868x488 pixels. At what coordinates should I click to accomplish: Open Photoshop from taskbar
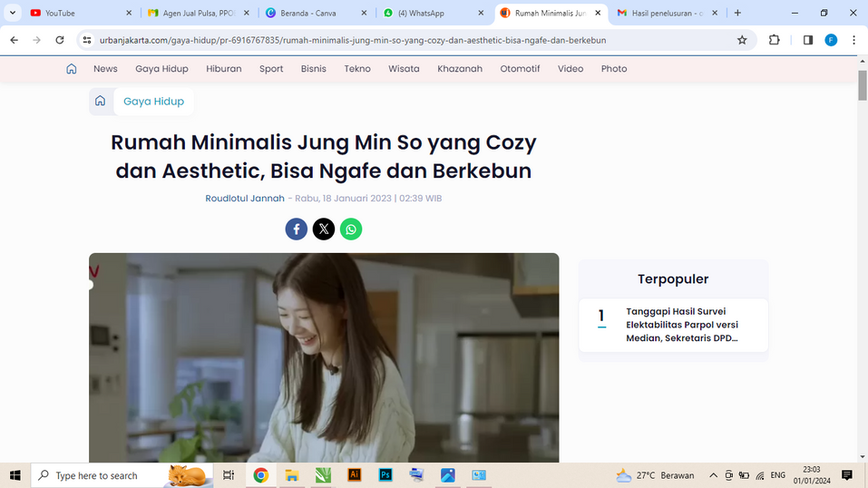(385, 475)
